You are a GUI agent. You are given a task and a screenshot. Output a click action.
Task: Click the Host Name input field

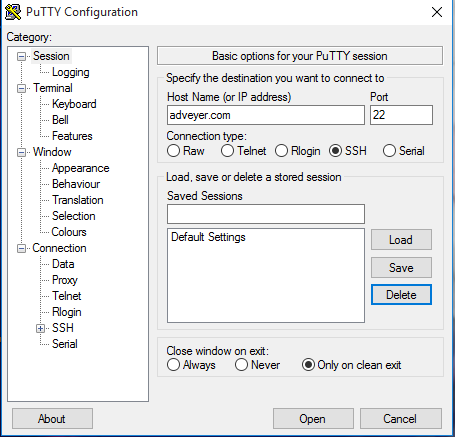pyautogui.click(x=266, y=115)
